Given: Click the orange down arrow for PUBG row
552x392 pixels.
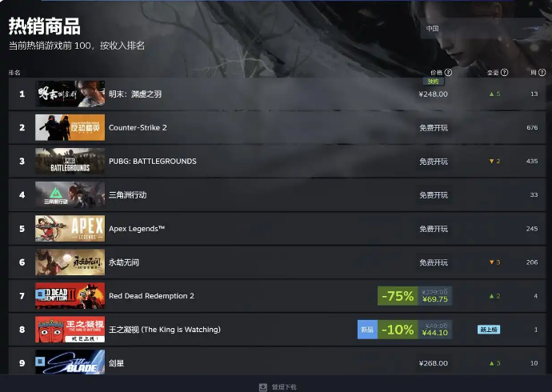Looking at the screenshot, I should click(x=491, y=161).
